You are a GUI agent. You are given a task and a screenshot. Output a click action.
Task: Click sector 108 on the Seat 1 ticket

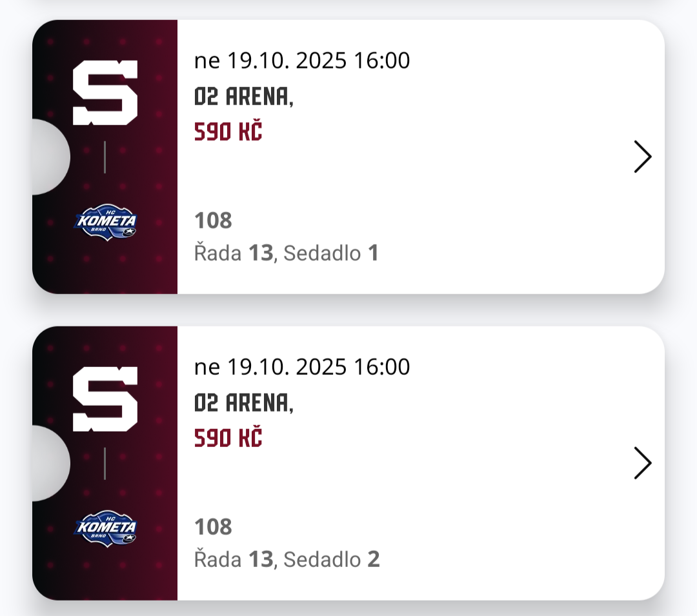pyautogui.click(x=213, y=221)
